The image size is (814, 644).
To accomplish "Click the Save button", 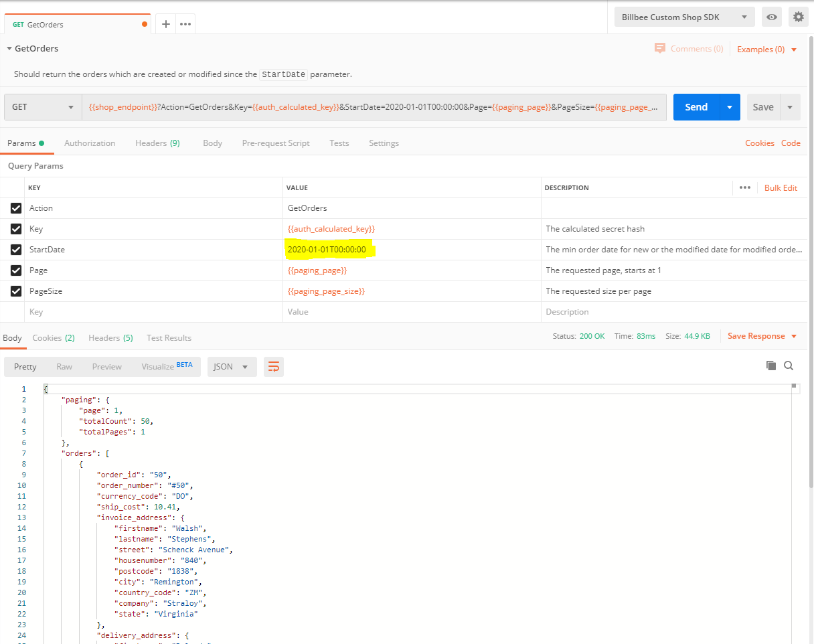I will (x=763, y=107).
